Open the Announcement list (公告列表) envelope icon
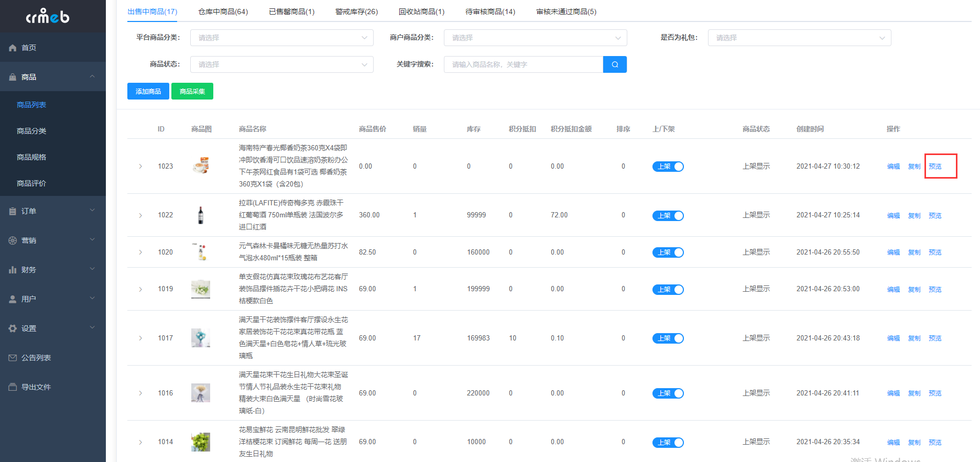This screenshot has height=462, width=980. point(13,358)
